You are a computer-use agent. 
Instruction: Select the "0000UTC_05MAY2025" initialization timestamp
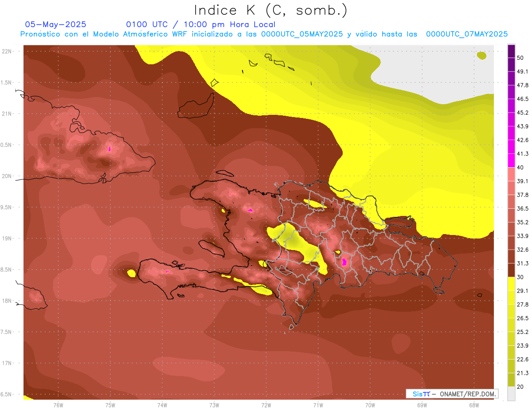[302, 34]
